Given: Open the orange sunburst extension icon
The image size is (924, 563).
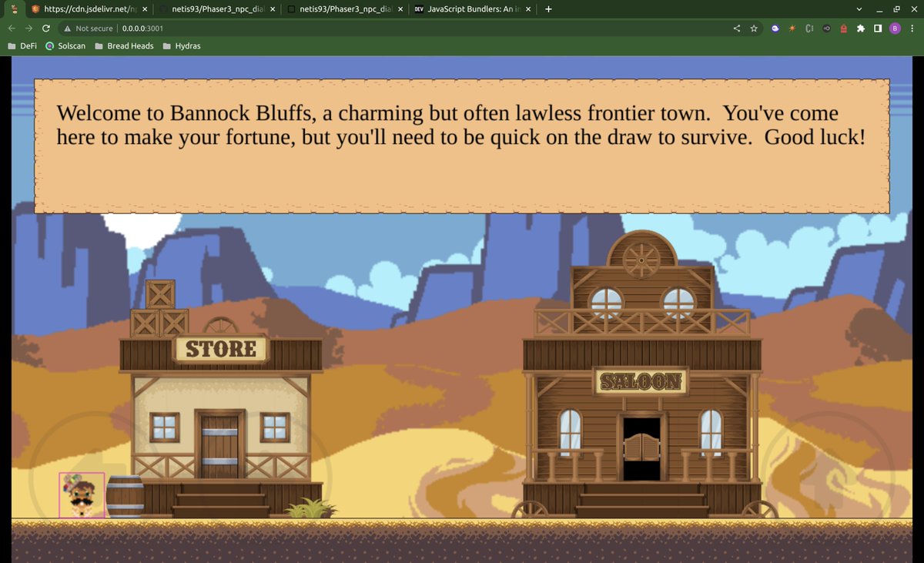Looking at the screenshot, I should click(x=792, y=28).
